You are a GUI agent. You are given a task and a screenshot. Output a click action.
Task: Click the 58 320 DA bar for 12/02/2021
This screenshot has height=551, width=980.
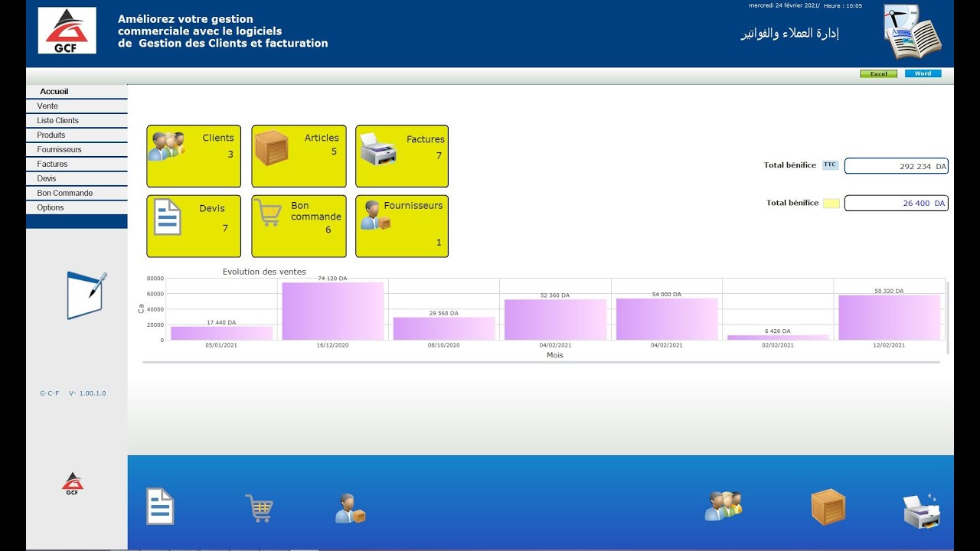point(890,318)
